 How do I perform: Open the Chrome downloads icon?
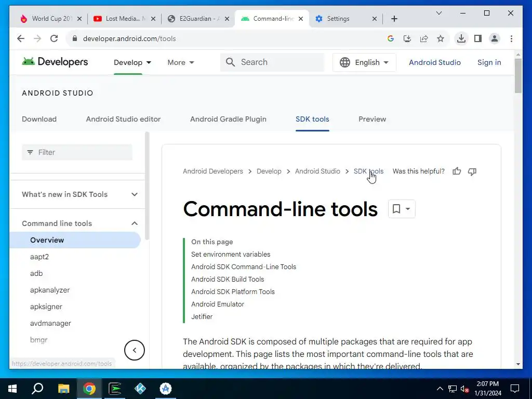[x=461, y=38]
